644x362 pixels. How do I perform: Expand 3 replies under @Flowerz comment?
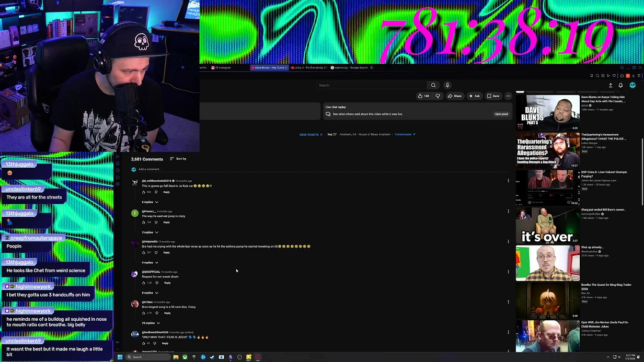pyautogui.click(x=150, y=232)
